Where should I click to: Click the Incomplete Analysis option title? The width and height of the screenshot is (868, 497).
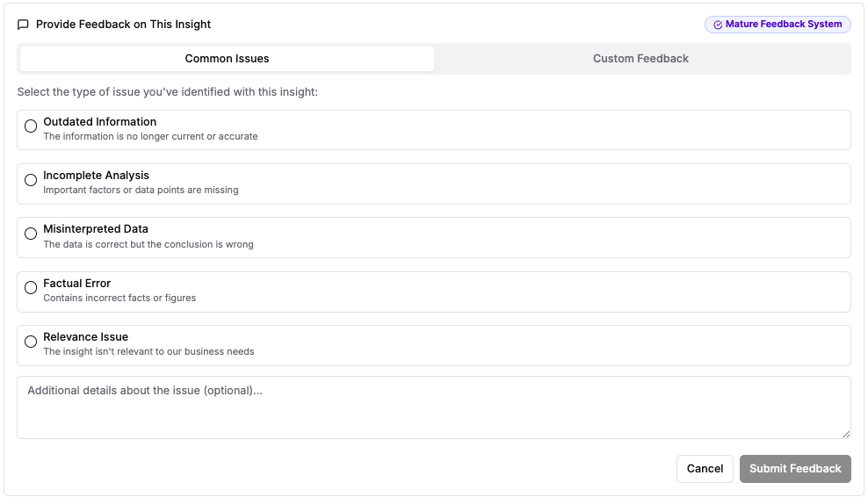pos(97,176)
